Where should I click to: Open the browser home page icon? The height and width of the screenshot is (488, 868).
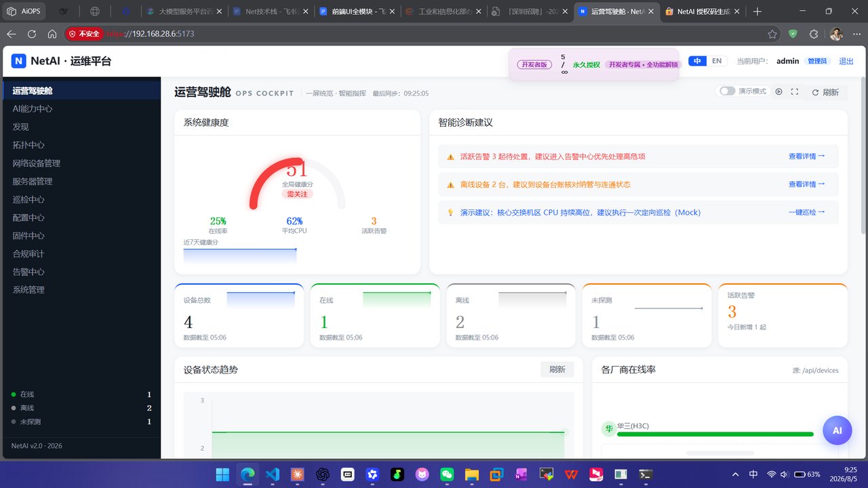pos(52,34)
